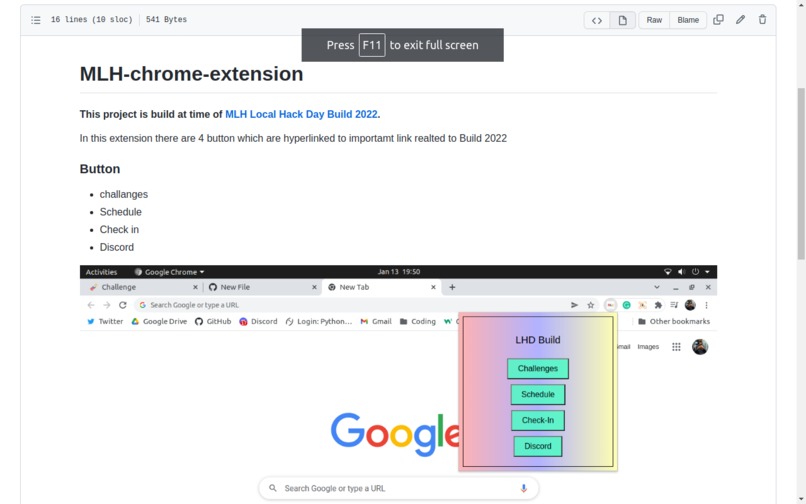Screen dimensions: 806x504
Task: Open a new browser tab with plus
Action: (452, 287)
